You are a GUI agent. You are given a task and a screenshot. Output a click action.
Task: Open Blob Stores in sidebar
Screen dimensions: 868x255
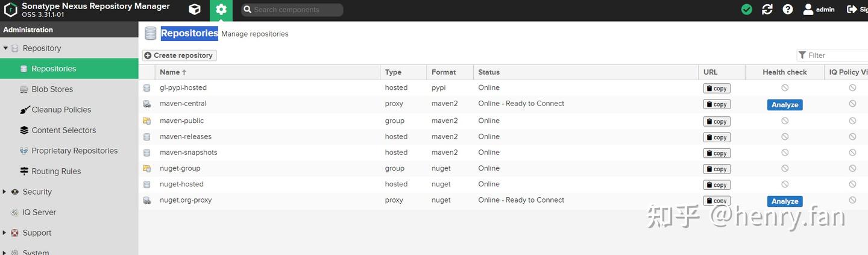(x=52, y=89)
